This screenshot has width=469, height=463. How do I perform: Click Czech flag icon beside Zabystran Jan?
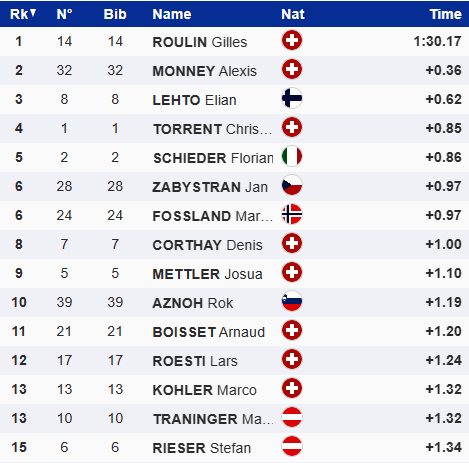[x=292, y=186]
